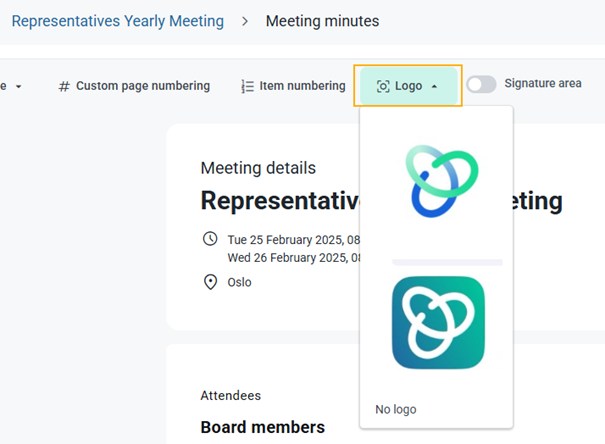This screenshot has height=444, width=605.
Task: Click the location pin icon beside Oslo
Action: click(210, 282)
